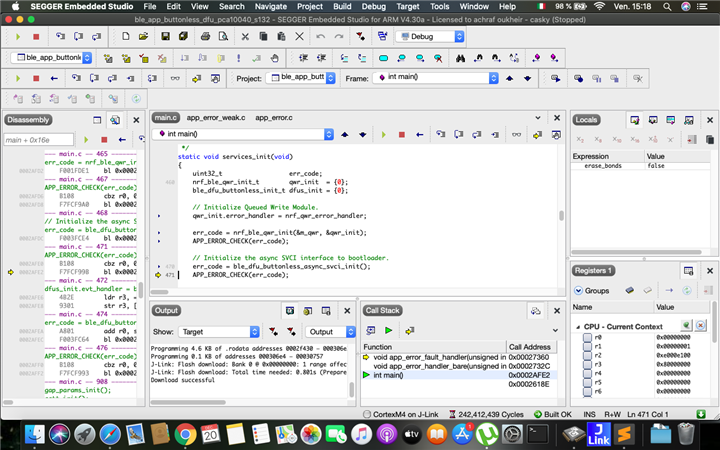
Task: Cut selection with the scissors icon
Action: [x=245, y=36]
